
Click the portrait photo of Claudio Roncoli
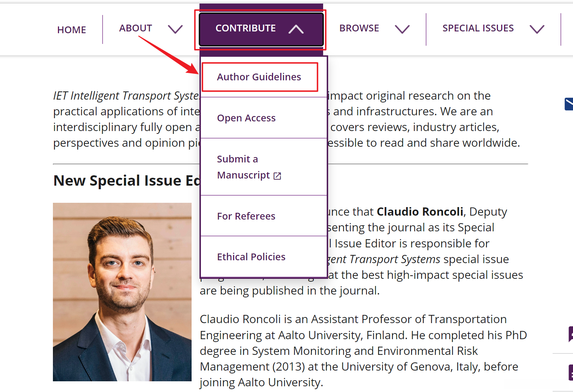point(122,292)
